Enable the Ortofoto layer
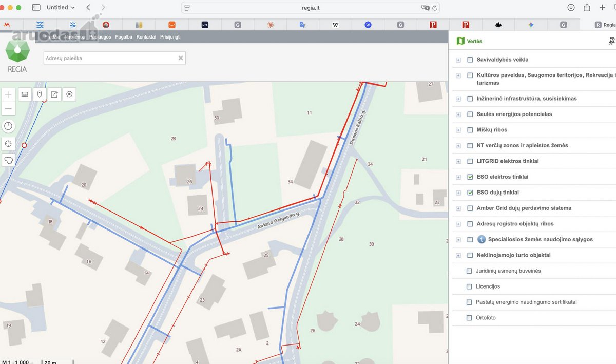 [469, 318]
